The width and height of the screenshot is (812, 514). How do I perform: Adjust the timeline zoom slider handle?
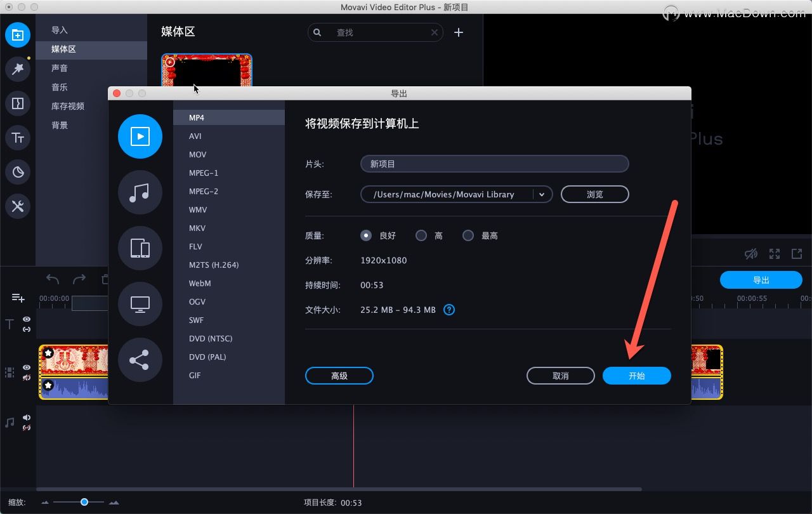(x=84, y=502)
